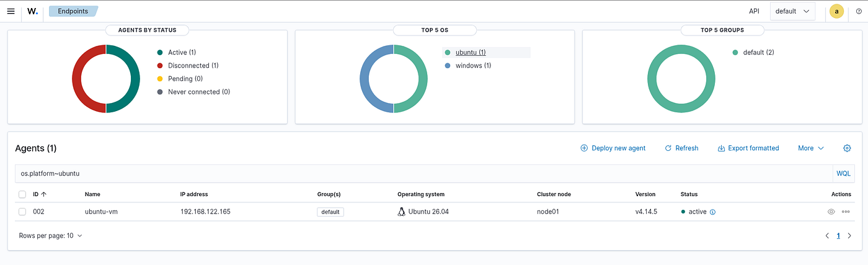Click Export formatted

748,148
